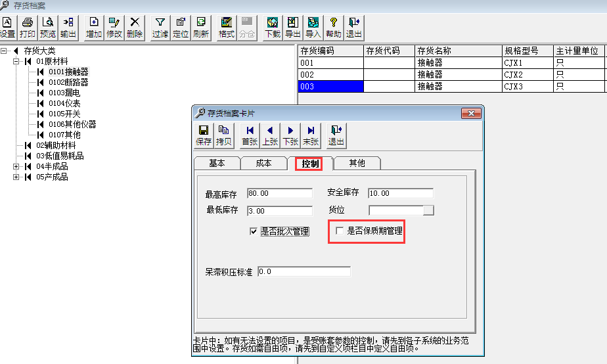Select 0104仪表 in the tree
This screenshot has height=364, width=607.
pyautogui.click(x=64, y=103)
